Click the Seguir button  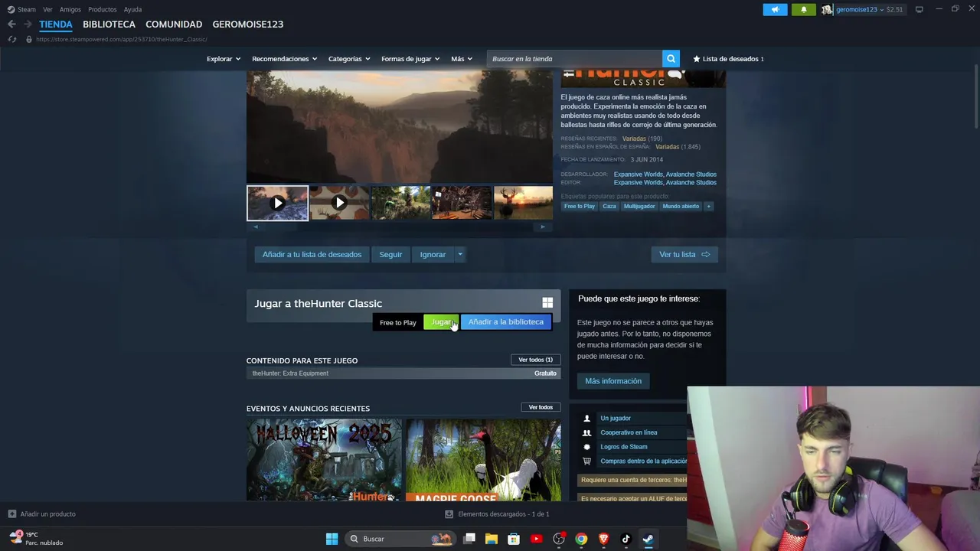[x=390, y=254]
